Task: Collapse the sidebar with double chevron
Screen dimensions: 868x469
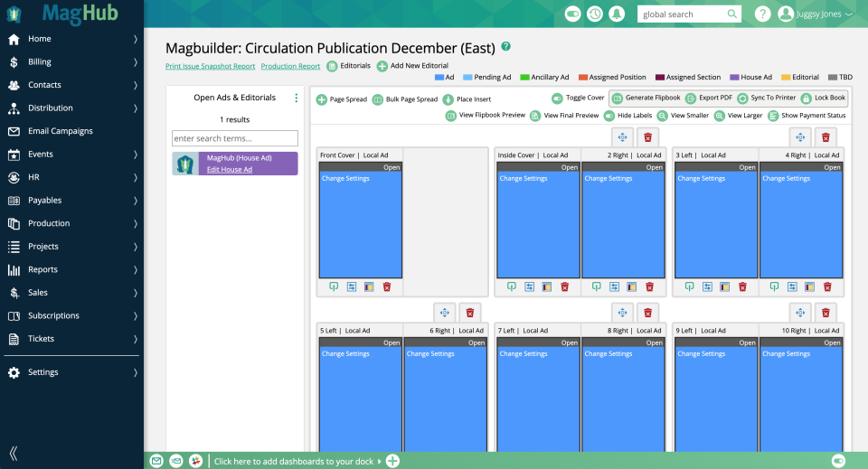Action: [x=14, y=454]
